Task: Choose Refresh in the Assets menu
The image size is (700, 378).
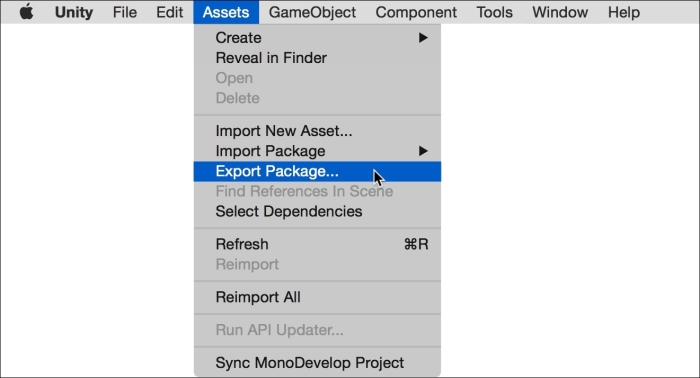Action: [317, 244]
